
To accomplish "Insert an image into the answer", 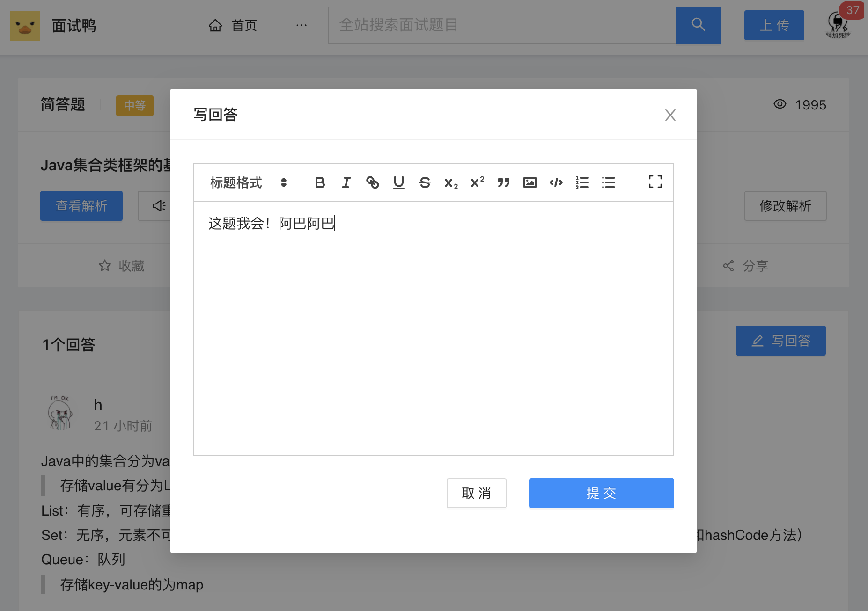I will pyautogui.click(x=530, y=182).
